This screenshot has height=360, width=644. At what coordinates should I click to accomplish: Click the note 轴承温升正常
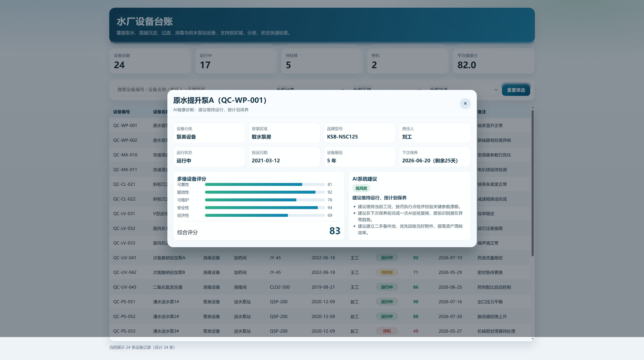click(490, 125)
